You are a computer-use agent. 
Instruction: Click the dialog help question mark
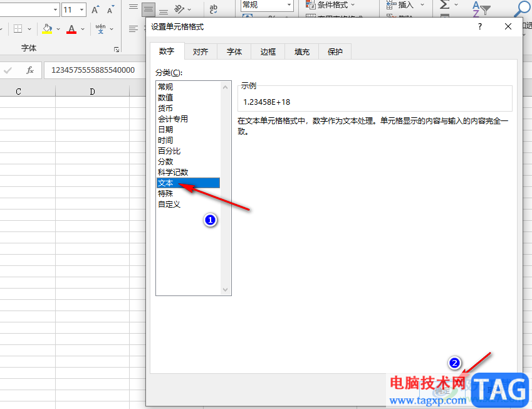point(480,26)
